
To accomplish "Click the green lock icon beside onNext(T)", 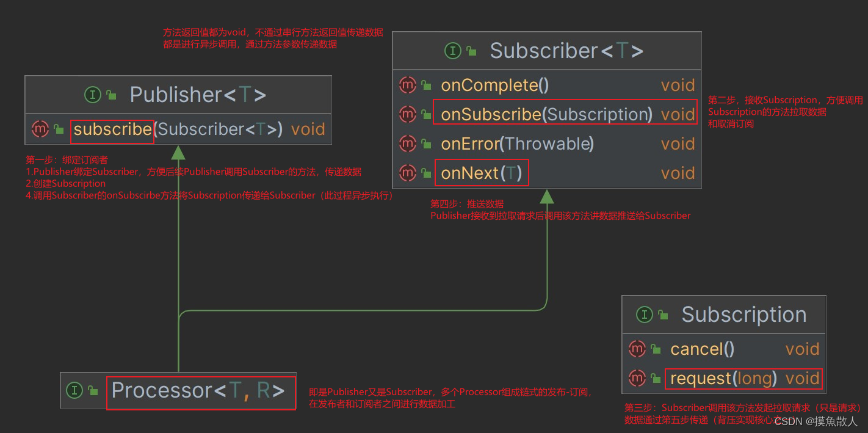I will tap(426, 173).
